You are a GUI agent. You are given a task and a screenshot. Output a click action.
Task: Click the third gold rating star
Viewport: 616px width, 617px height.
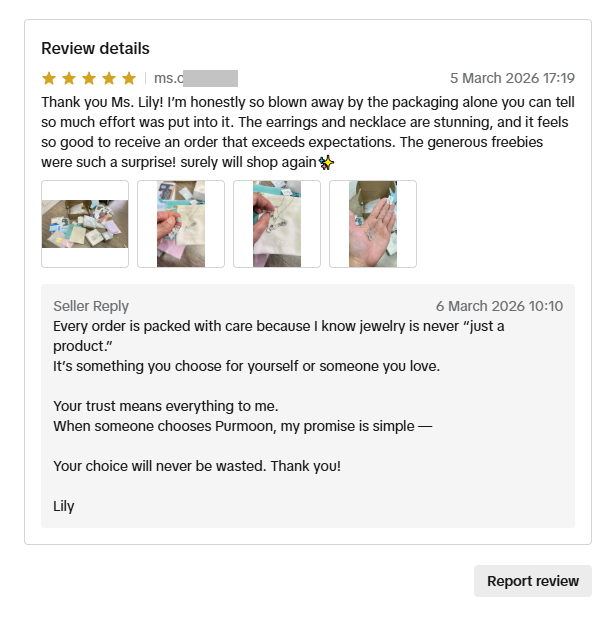89,78
